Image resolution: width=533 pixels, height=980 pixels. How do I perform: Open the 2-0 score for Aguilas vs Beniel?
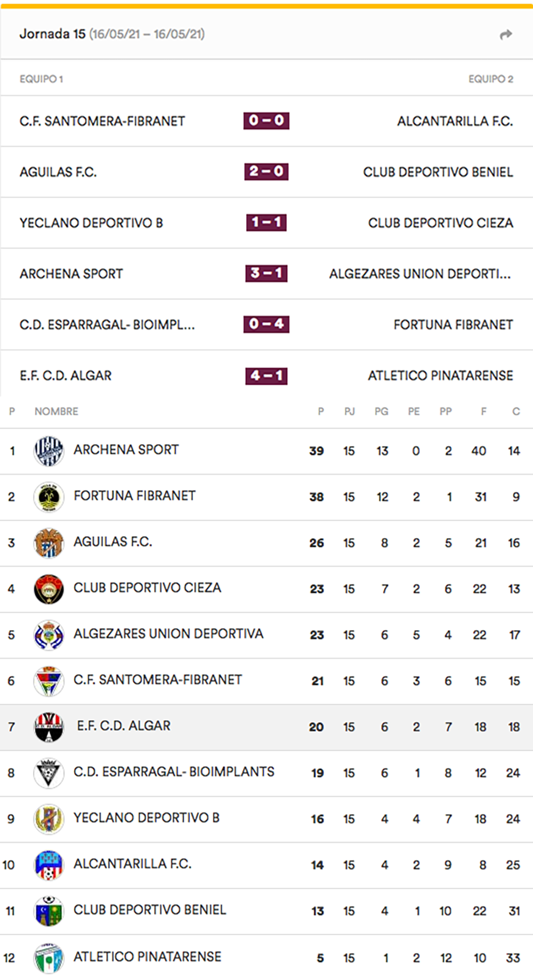(x=266, y=171)
